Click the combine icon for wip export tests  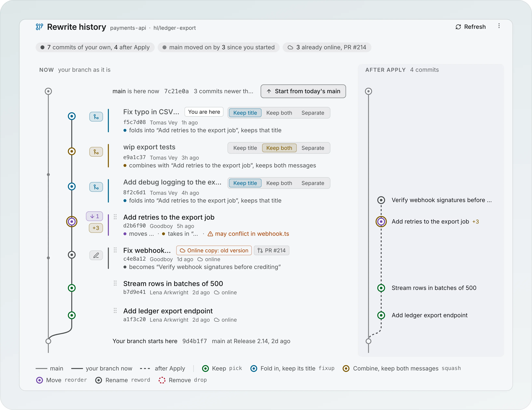[x=96, y=152]
